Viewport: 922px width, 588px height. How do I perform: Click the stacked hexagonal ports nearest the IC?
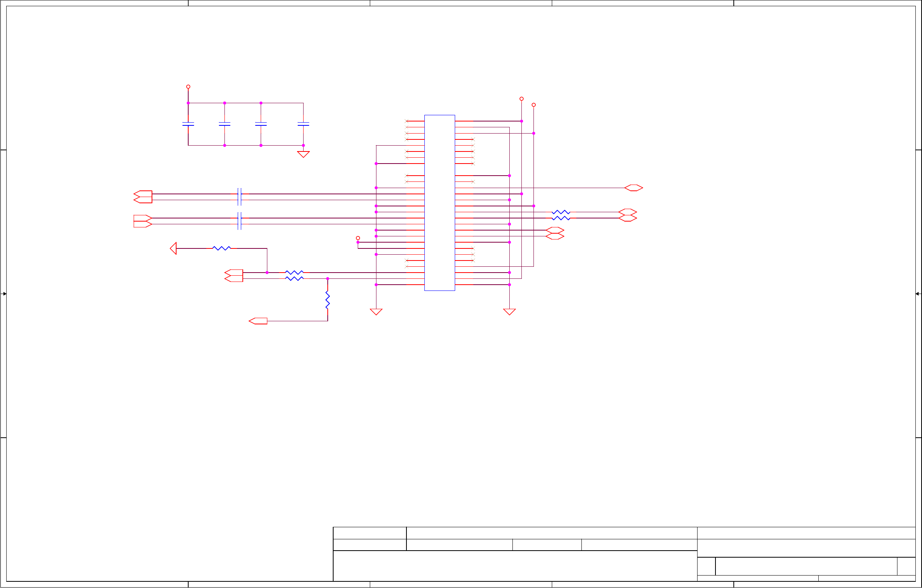pyautogui.click(x=555, y=233)
